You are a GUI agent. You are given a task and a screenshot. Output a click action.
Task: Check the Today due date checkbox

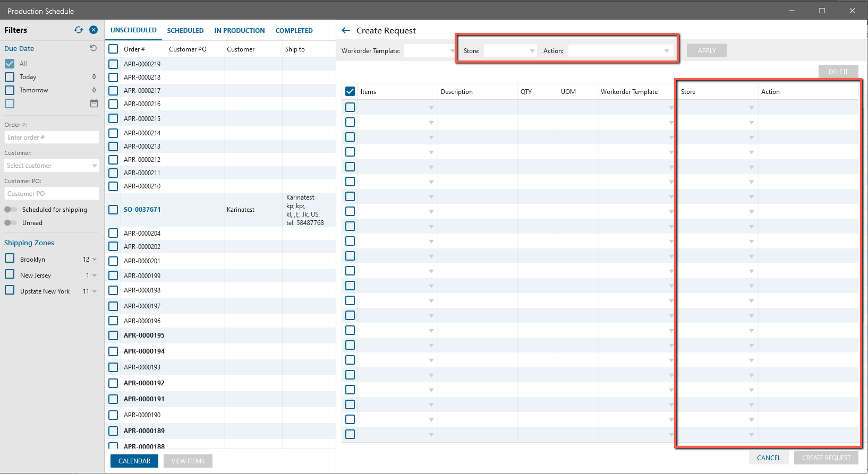click(x=10, y=77)
